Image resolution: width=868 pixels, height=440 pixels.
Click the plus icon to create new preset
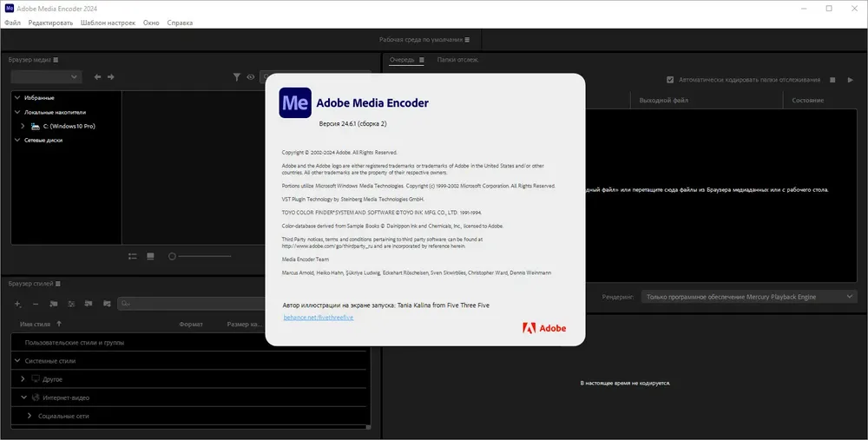click(x=17, y=304)
